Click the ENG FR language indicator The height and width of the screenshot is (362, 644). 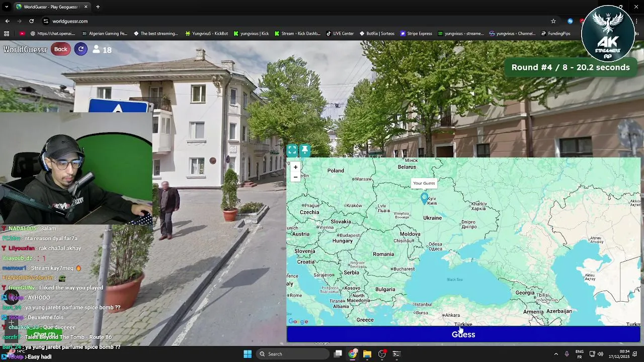click(580, 354)
